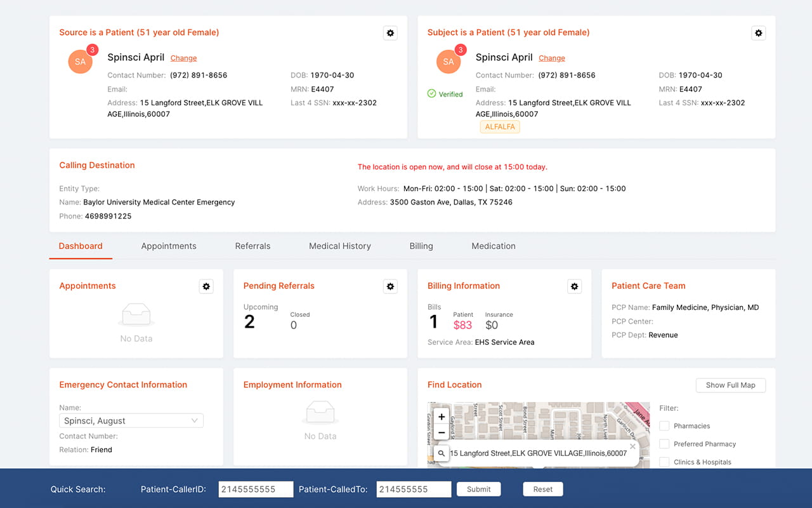Click the Source patient SA avatar
This screenshot has height=508, width=812.
81,62
